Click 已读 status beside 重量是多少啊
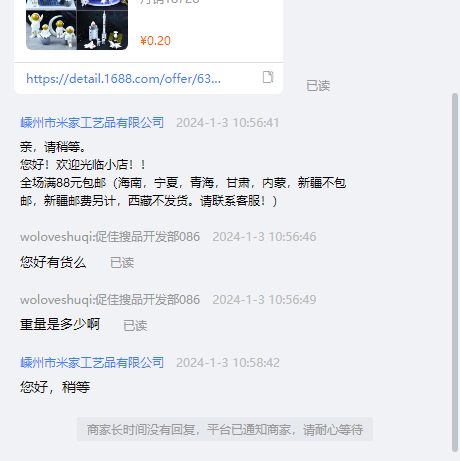460x461 pixels. [135, 326]
